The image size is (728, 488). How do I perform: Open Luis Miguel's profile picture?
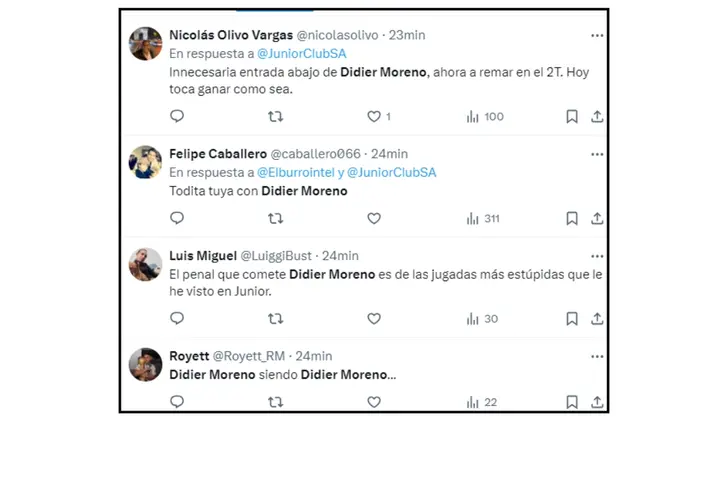click(x=145, y=264)
